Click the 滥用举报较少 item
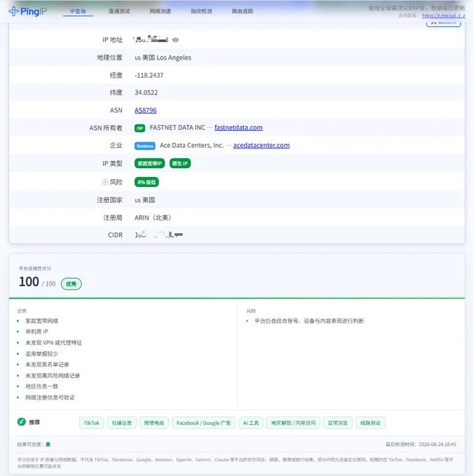This screenshot has width=473, height=476. tap(41, 353)
